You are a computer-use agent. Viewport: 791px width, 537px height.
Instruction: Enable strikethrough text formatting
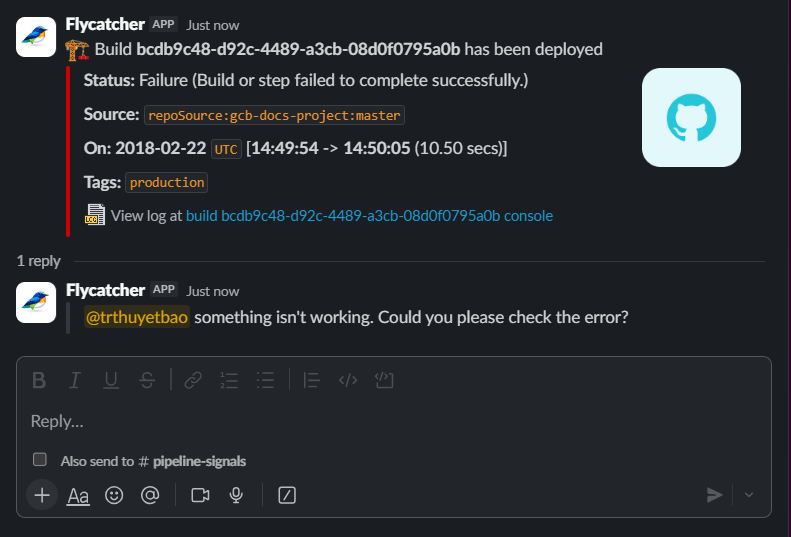click(147, 380)
